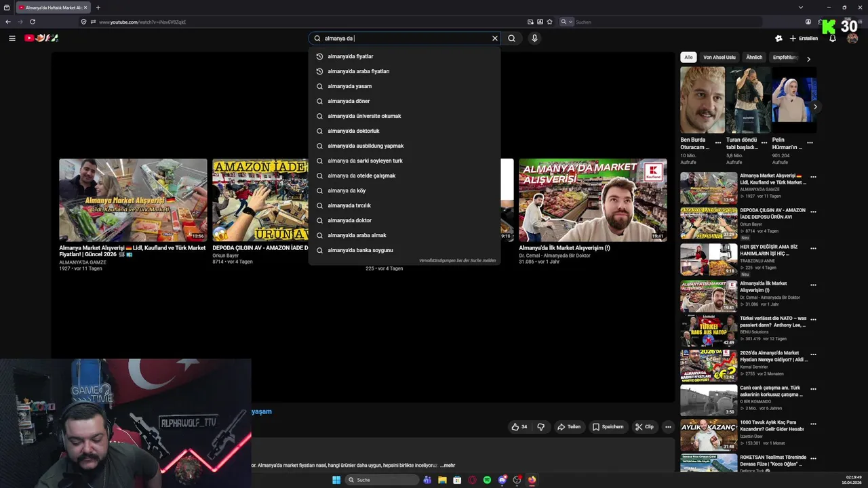This screenshot has width=868, height=488.
Task: Open sidebar options for 'HER ŞEY DEĞİŞİR AMA BİZ' video
Action: (813, 249)
